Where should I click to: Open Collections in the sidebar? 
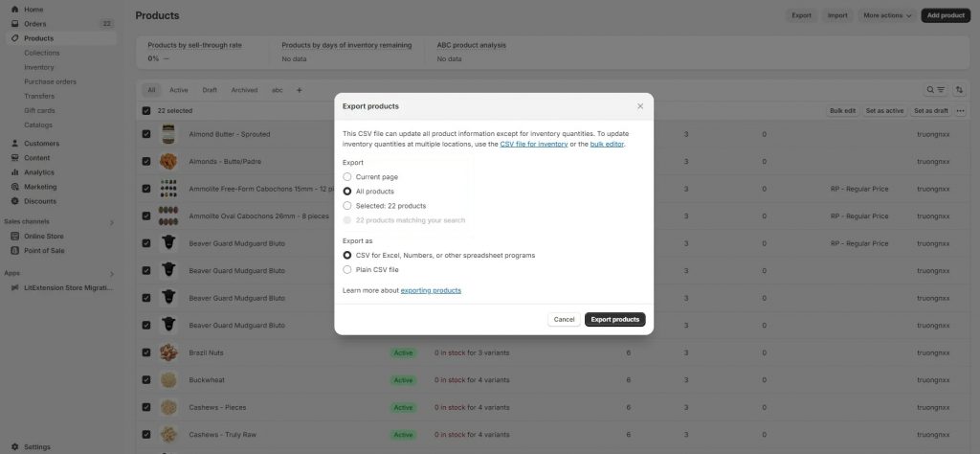42,53
